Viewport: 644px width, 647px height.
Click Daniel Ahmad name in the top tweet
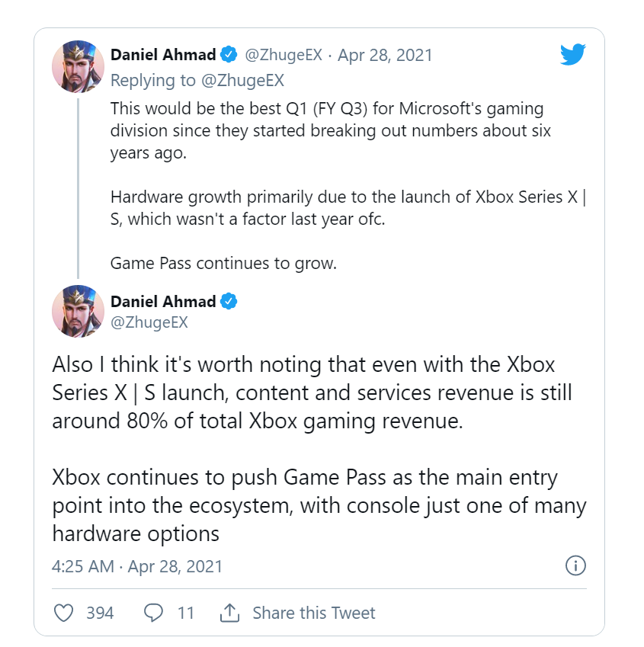click(x=165, y=55)
